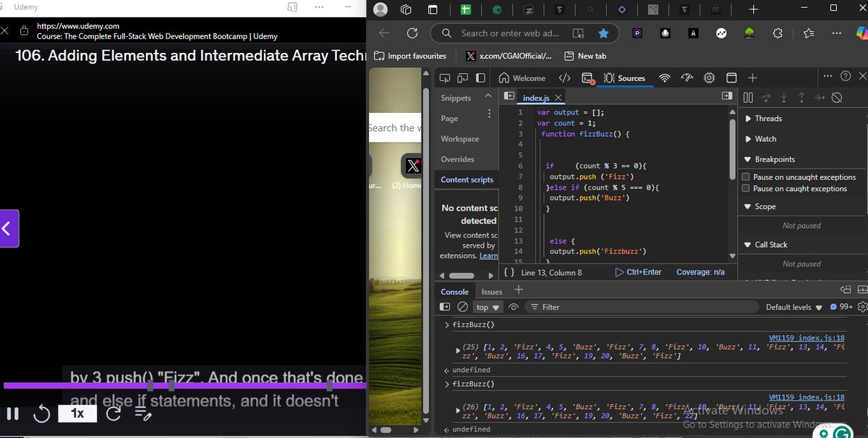
Task: Toggle the live expression eye icon
Action: 514,306
